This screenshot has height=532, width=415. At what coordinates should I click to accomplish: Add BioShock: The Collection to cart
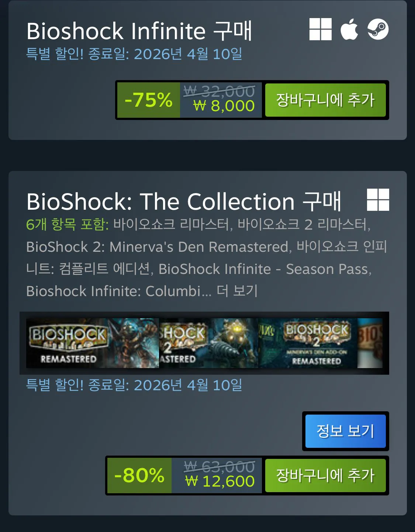tap(325, 476)
